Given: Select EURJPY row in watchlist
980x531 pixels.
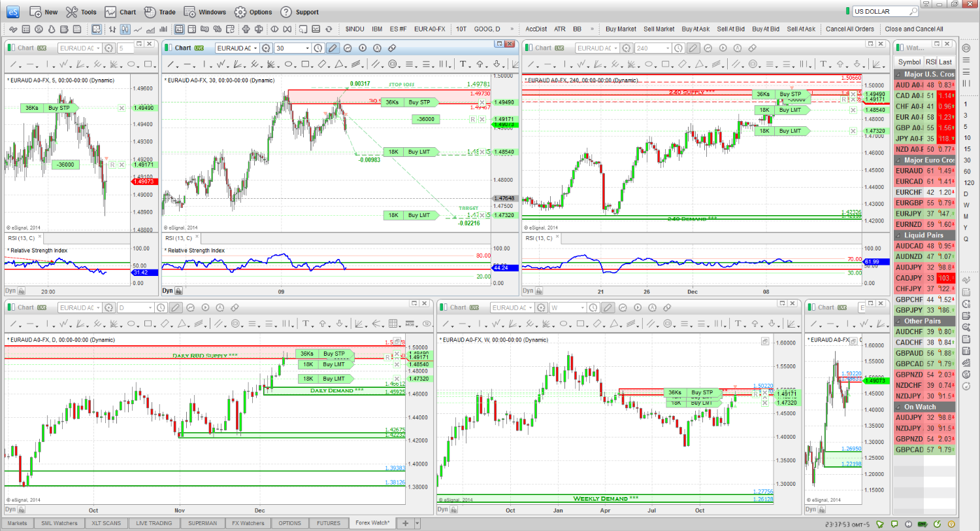Looking at the screenshot, I should [924, 213].
